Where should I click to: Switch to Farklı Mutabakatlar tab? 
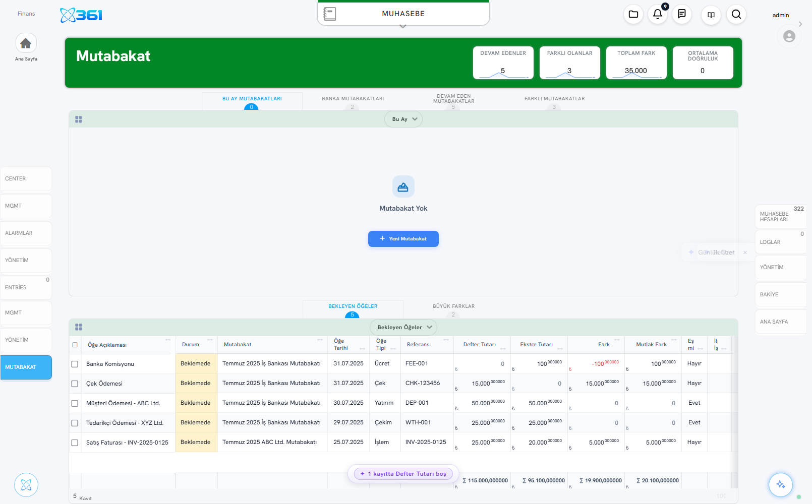click(x=555, y=101)
